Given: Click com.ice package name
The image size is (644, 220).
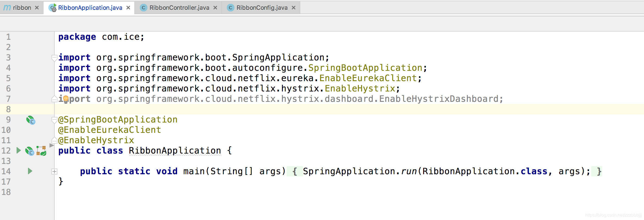Looking at the screenshot, I should tap(120, 37).
